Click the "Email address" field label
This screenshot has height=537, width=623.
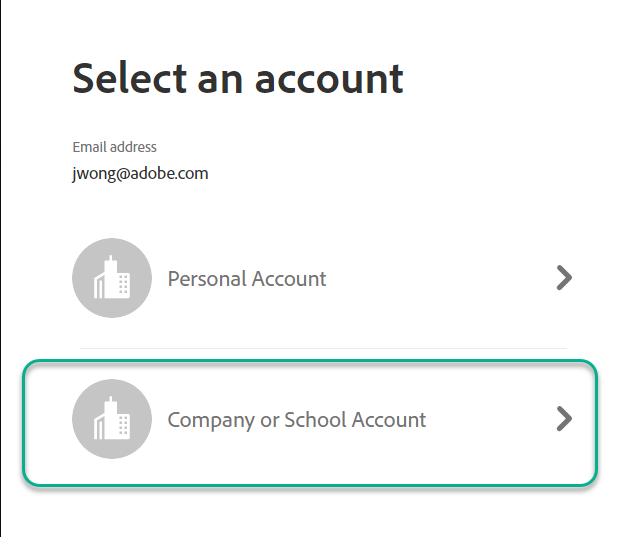[x=114, y=147]
